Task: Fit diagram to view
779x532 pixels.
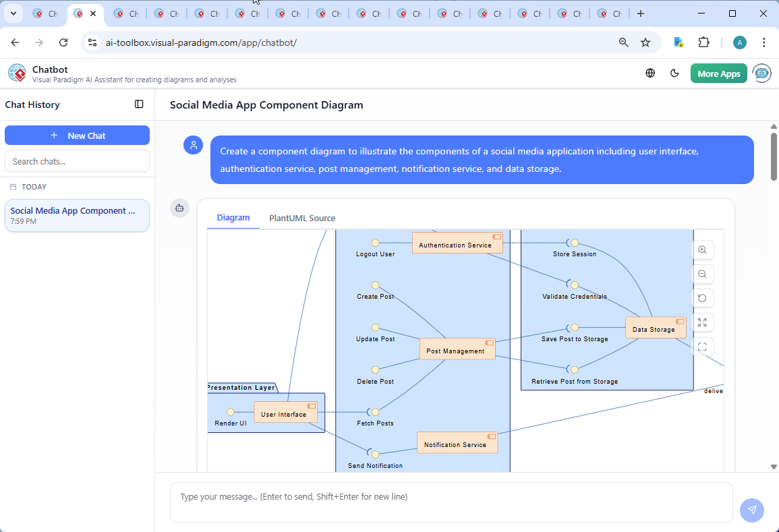Action: pos(702,323)
